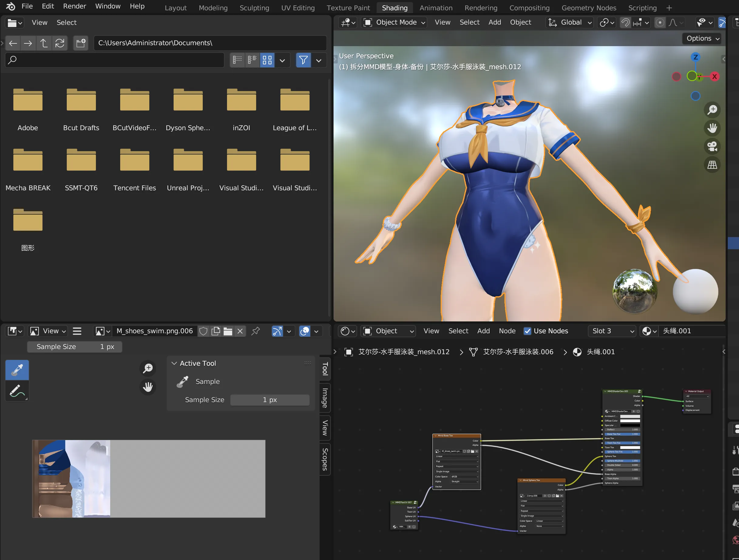Select thumbnails display mode in file browser
The height and width of the screenshot is (560, 739).
click(267, 60)
